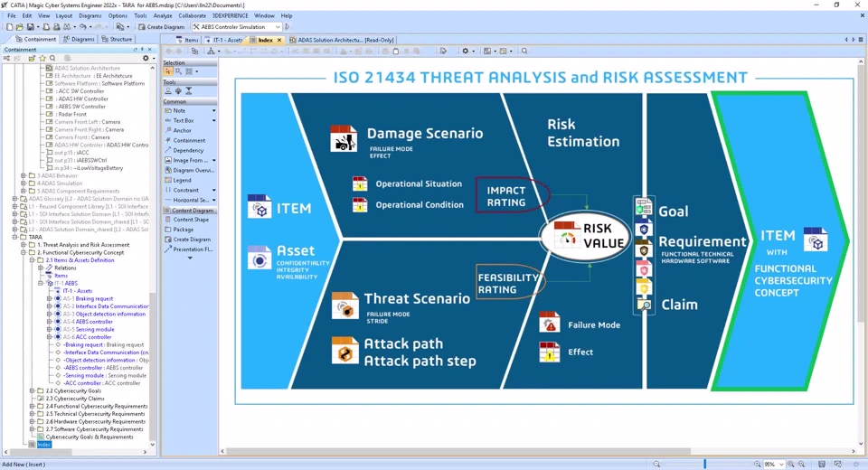Open the Analyze menu

coord(162,15)
